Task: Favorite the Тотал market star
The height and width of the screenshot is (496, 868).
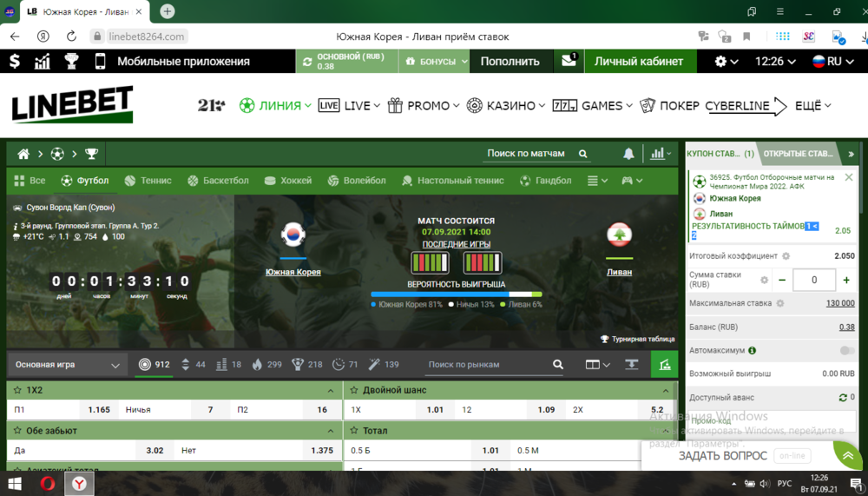Action: (354, 431)
